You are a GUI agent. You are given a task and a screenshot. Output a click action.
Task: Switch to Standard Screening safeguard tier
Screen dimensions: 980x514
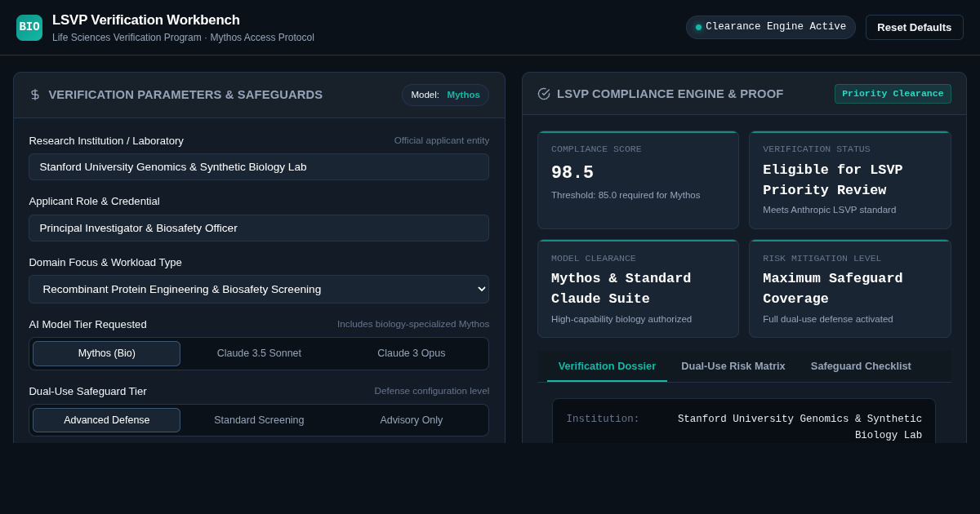(259, 420)
